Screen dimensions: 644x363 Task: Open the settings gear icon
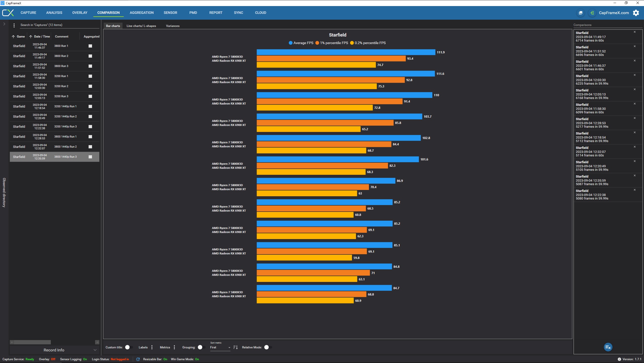pos(636,13)
